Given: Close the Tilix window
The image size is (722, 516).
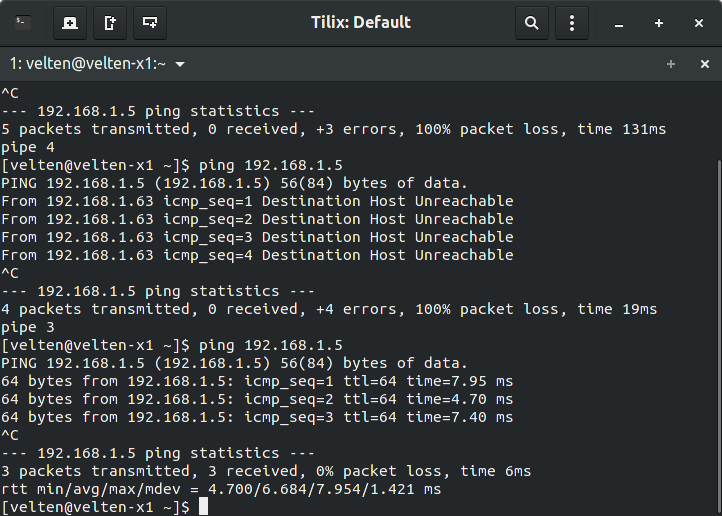Looking at the screenshot, I should [x=699, y=23].
